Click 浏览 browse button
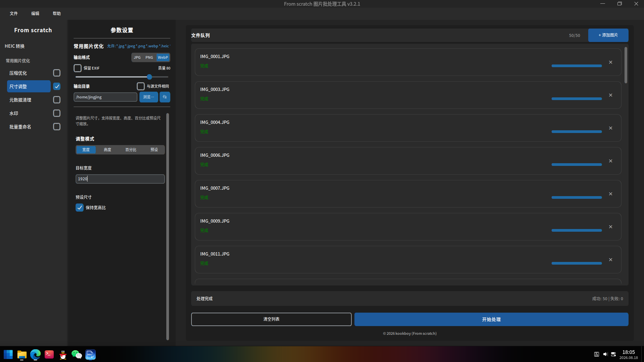The image size is (644, 362). point(148,97)
